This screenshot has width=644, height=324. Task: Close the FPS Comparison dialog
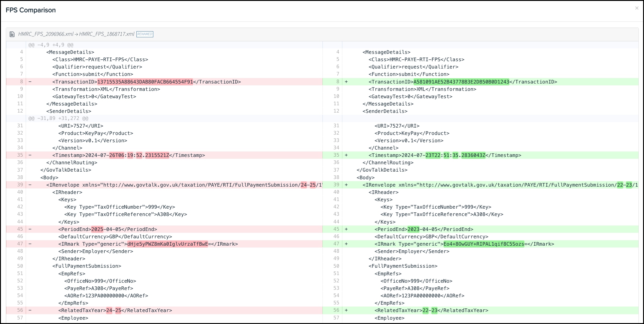[x=637, y=8]
